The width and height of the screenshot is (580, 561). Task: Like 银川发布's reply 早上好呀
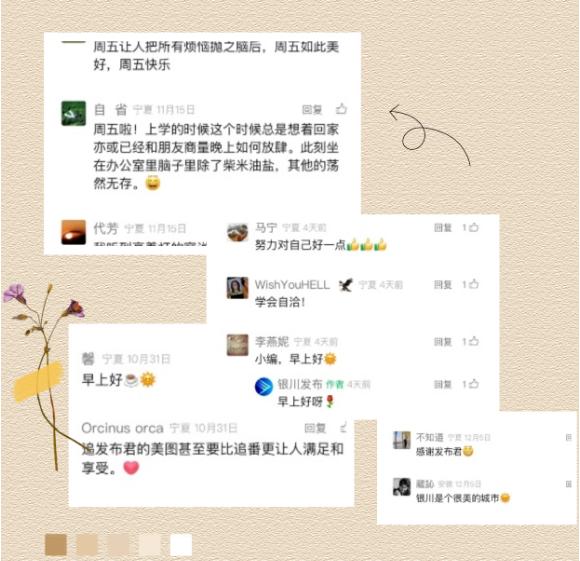point(474,384)
